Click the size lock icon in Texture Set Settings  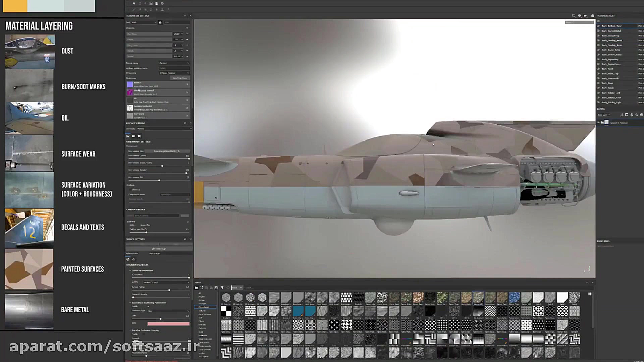click(160, 22)
